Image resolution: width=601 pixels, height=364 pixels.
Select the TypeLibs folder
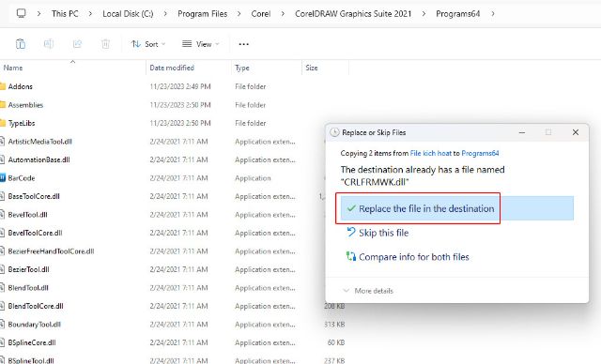(x=22, y=123)
